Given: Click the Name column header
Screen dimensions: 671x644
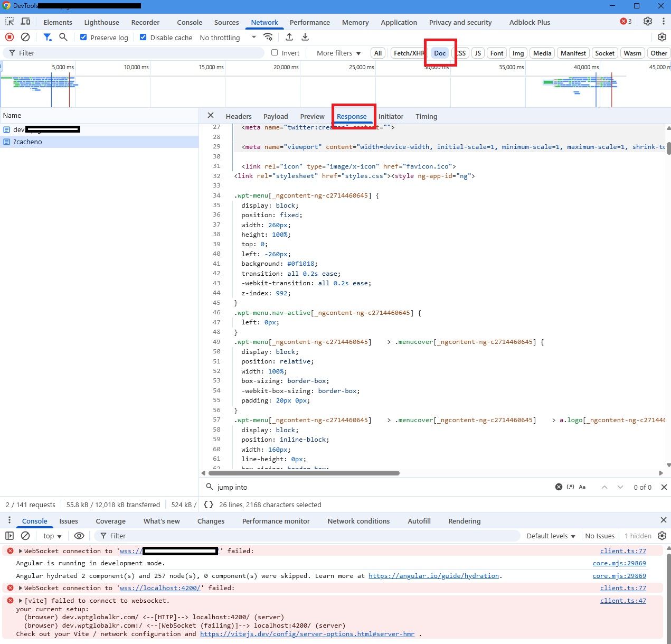Looking at the screenshot, I should pos(99,115).
